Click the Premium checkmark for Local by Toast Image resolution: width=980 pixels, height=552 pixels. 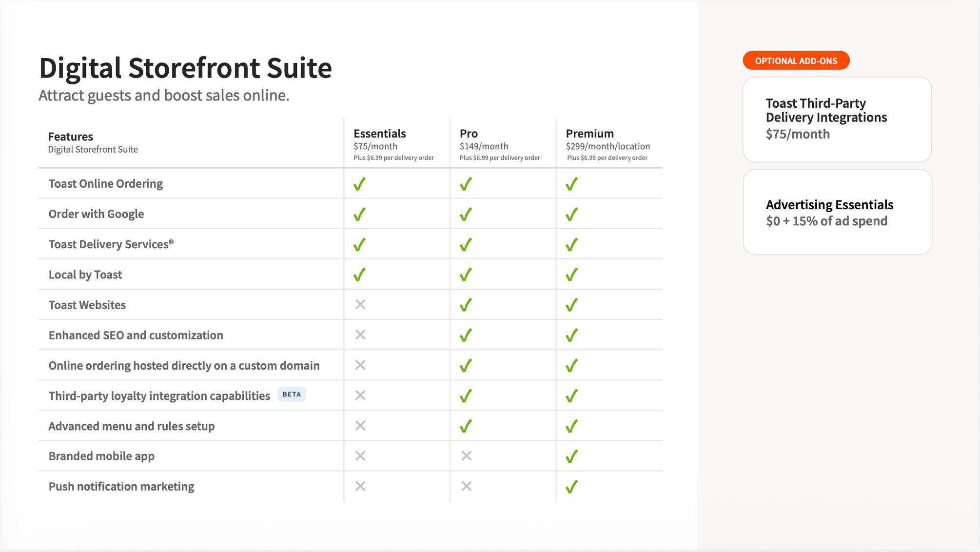[x=571, y=275]
